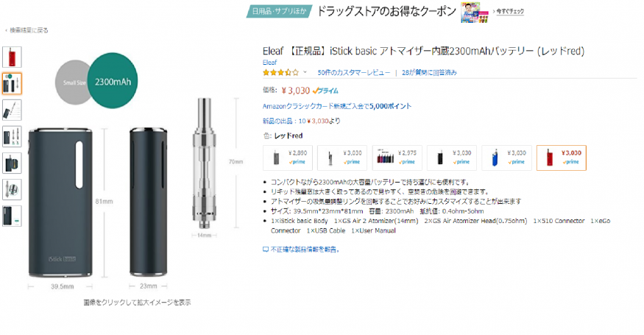Select the ¥2,890 gray variant swatch
Screen dimensions: 644x335
point(288,158)
